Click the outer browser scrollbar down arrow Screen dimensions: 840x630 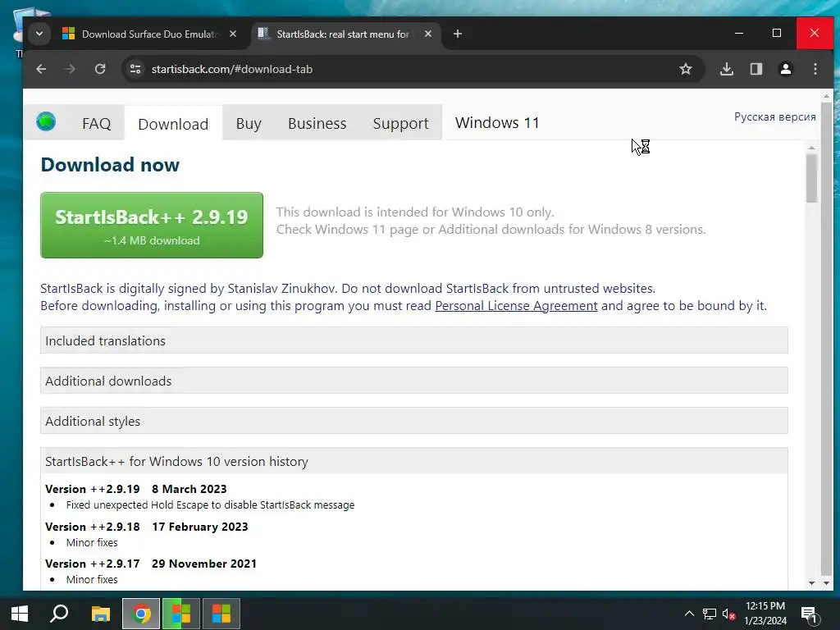[x=826, y=583]
